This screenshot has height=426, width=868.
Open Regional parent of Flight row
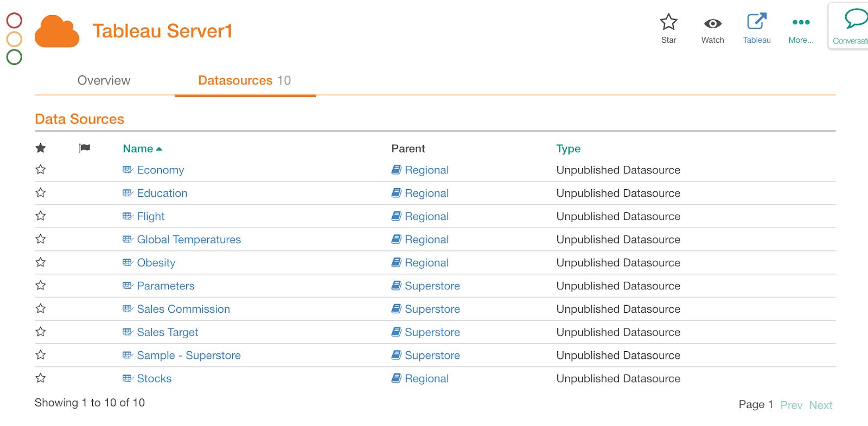pos(426,216)
